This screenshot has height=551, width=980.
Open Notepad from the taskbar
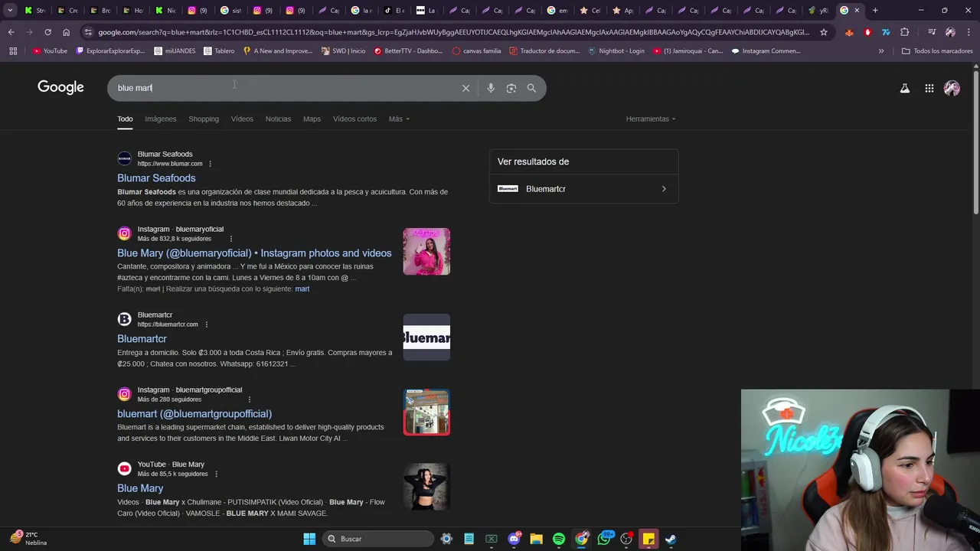pyautogui.click(x=469, y=539)
